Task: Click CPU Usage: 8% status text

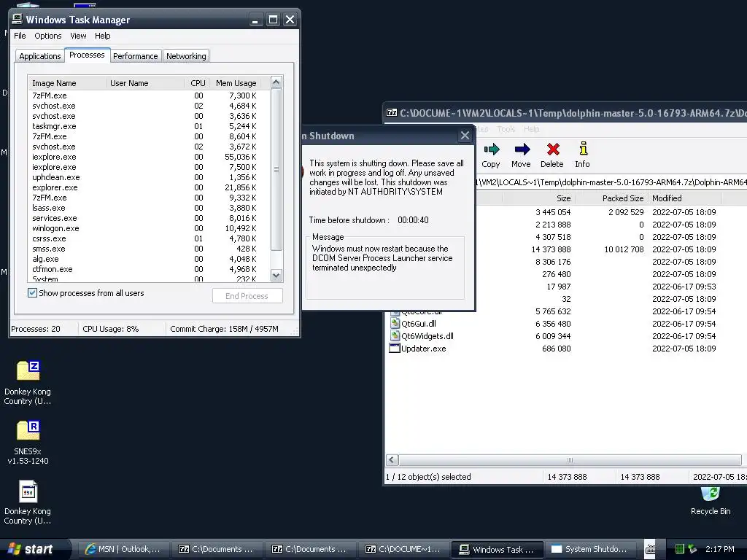Action: coord(111,329)
